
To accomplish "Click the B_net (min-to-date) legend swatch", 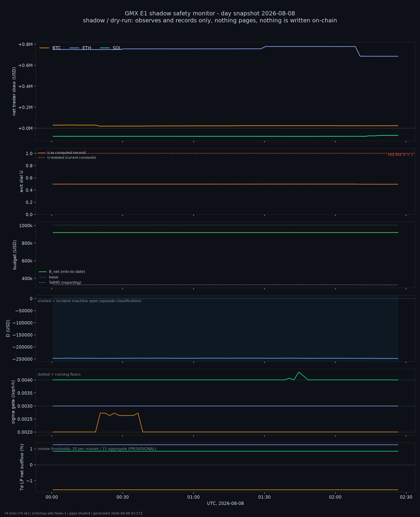I will tap(43, 272).
